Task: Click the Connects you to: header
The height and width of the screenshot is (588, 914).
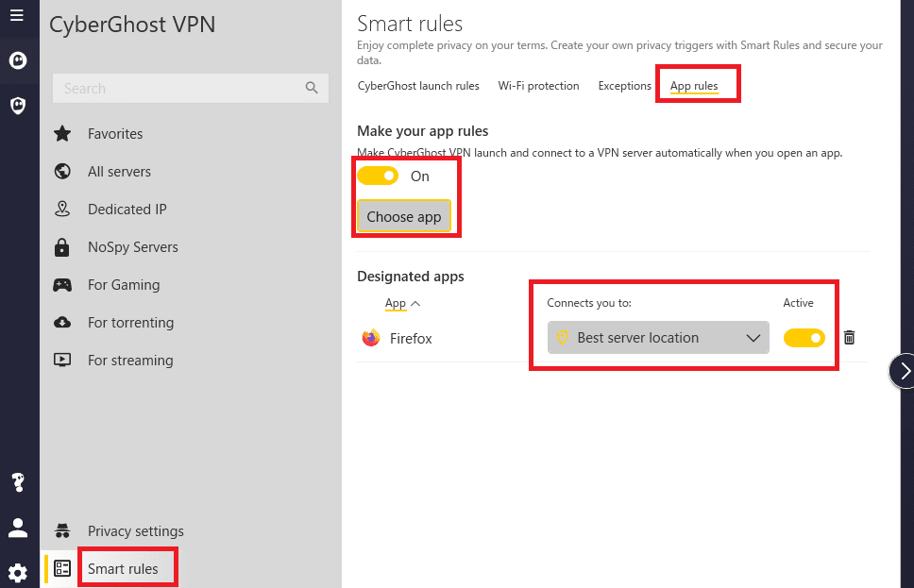Action: click(x=589, y=303)
